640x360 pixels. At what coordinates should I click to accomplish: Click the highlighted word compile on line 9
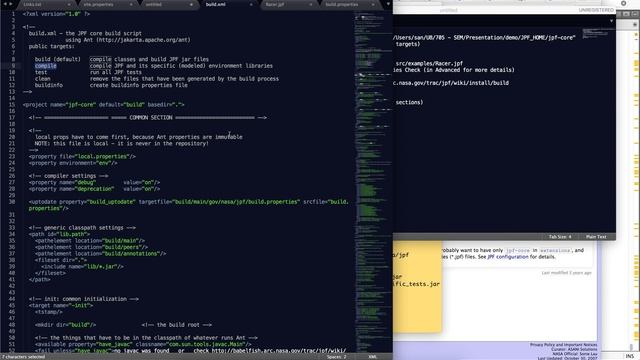[x=46, y=66]
